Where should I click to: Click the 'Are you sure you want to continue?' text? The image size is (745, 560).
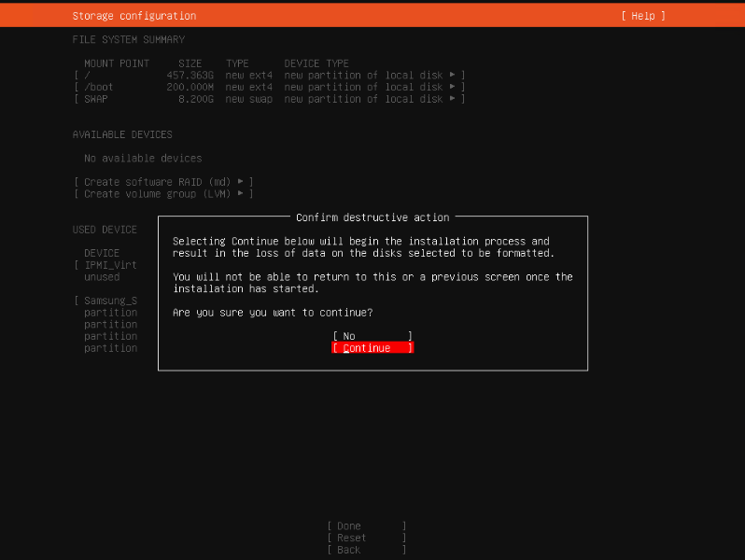[273, 313]
